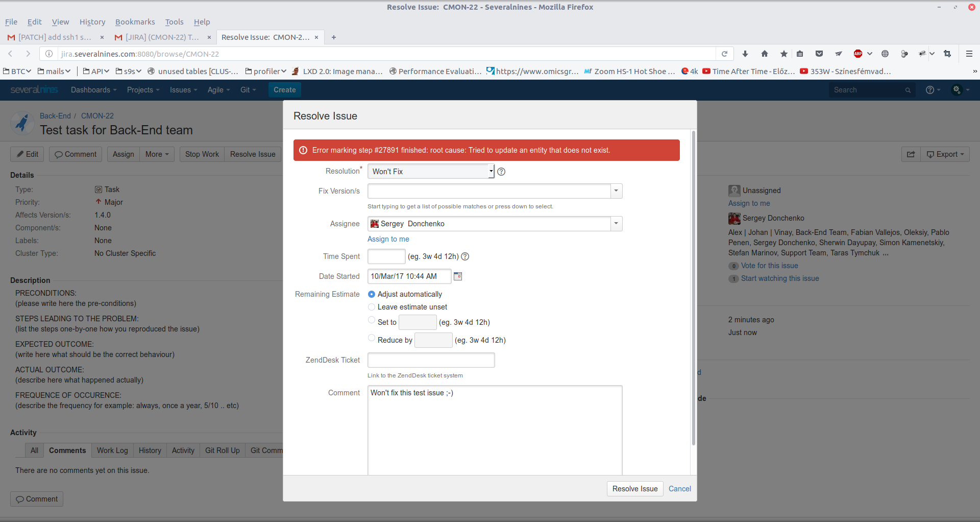The width and height of the screenshot is (980, 522).
Task: Click the paper plane send icon
Action: (x=839, y=54)
